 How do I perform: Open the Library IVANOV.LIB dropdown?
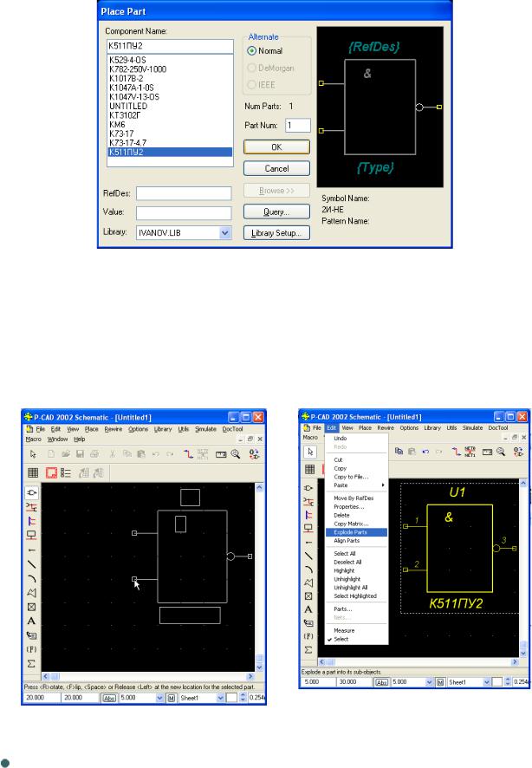[x=225, y=232]
